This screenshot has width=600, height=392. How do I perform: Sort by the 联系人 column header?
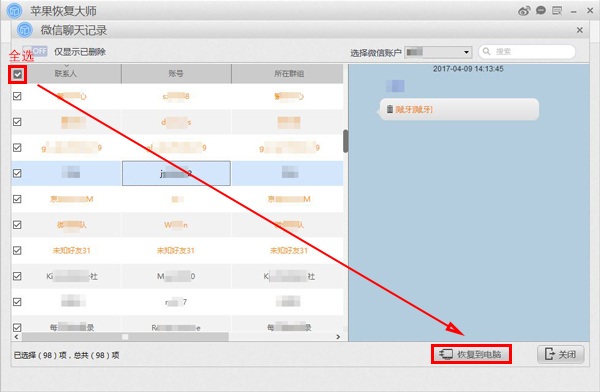(x=66, y=74)
